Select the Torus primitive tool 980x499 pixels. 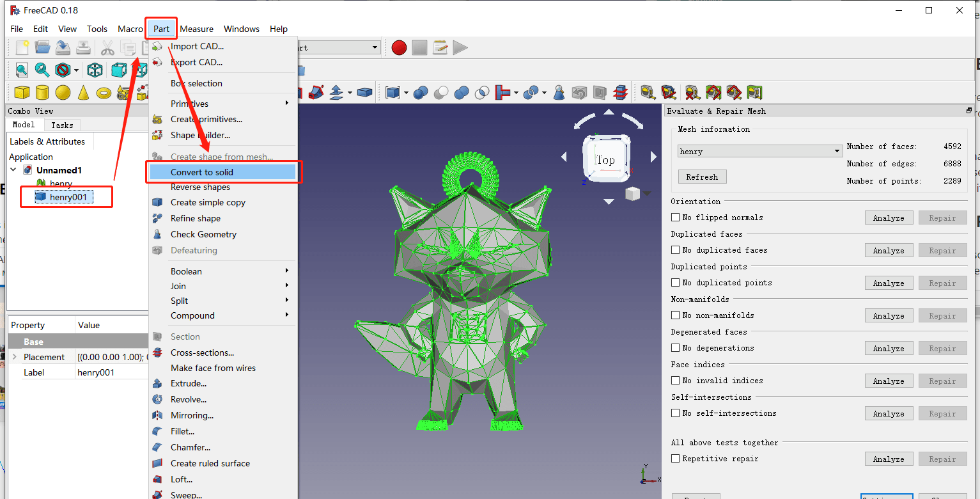click(x=103, y=93)
